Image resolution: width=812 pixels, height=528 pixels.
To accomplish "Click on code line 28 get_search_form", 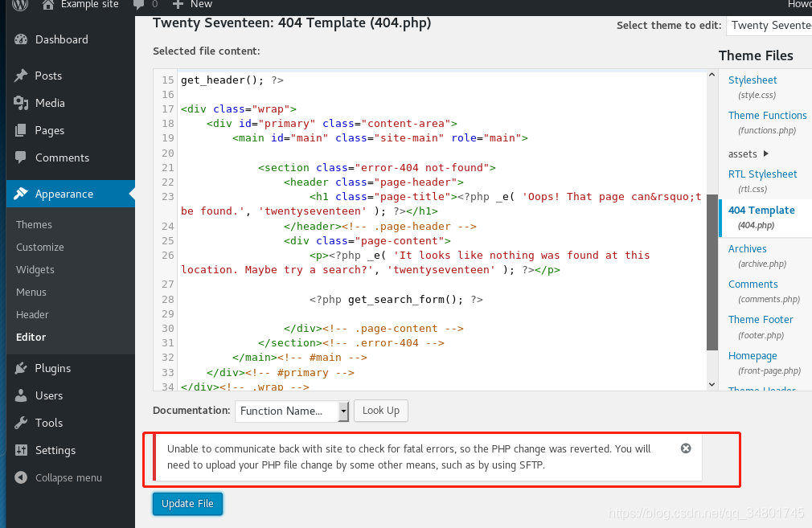I will tap(396, 300).
